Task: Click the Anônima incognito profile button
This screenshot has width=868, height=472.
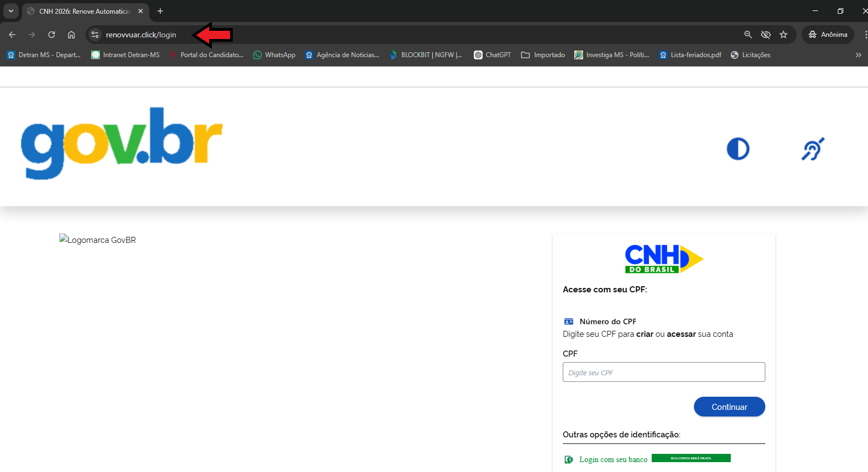Action: point(827,35)
